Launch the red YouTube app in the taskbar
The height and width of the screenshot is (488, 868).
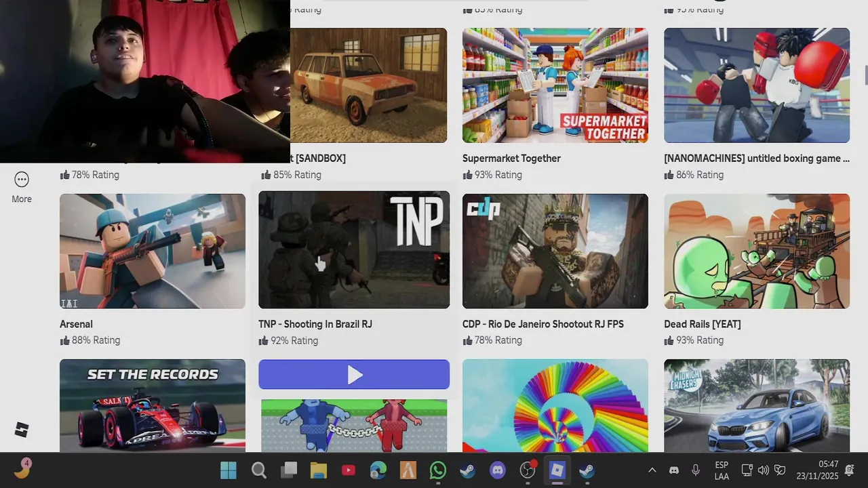coord(349,470)
